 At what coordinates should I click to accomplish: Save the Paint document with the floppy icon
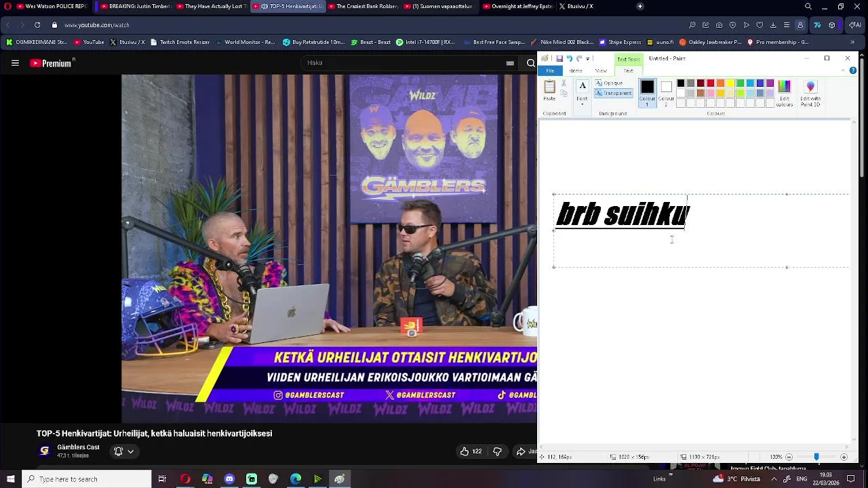559,58
